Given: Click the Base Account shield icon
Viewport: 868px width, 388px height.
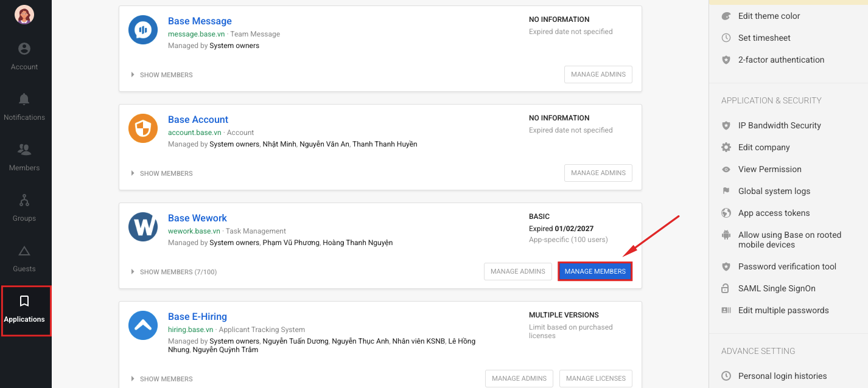Looking at the screenshot, I should tap(143, 128).
